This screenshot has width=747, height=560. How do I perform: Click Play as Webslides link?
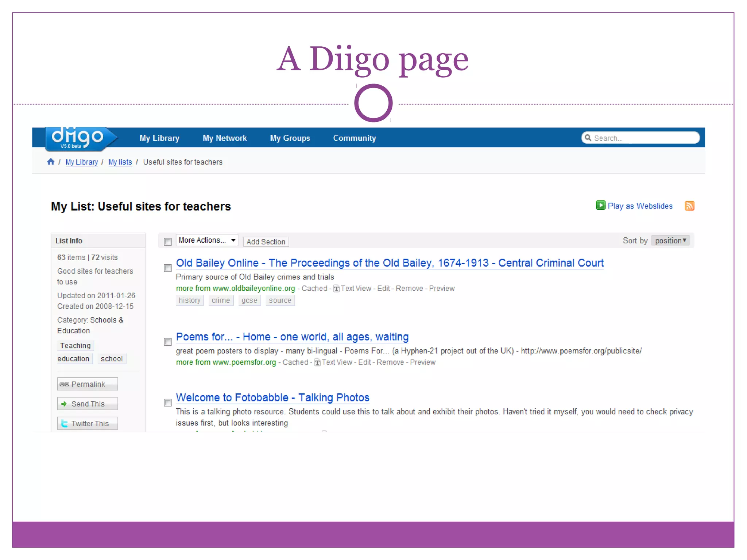click(x=640, y=206)
